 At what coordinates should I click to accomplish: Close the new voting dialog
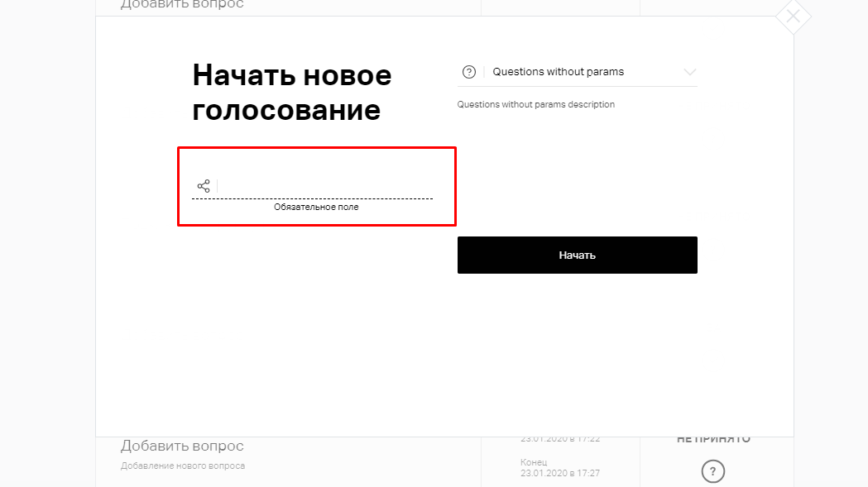pyautogui.click(x=793, y=17)
